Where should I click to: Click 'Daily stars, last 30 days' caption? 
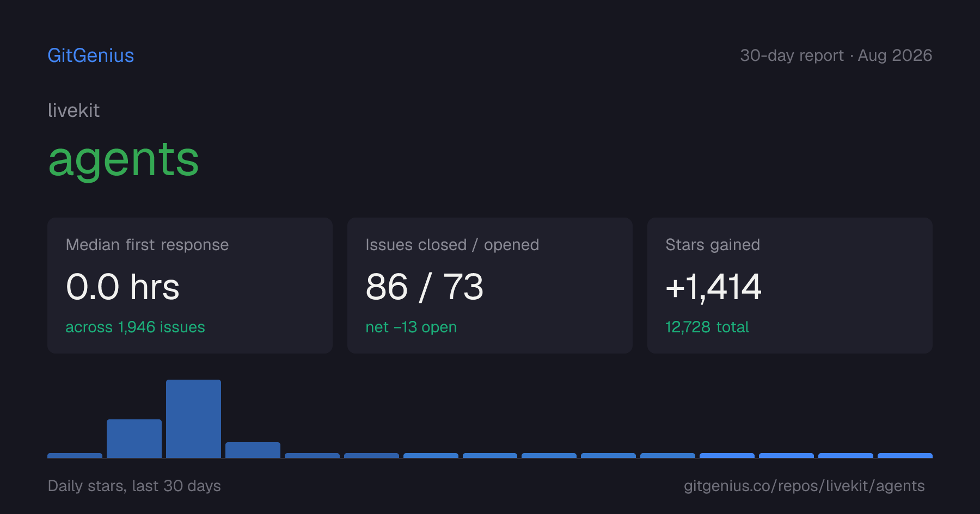click(x=134, y=486)
